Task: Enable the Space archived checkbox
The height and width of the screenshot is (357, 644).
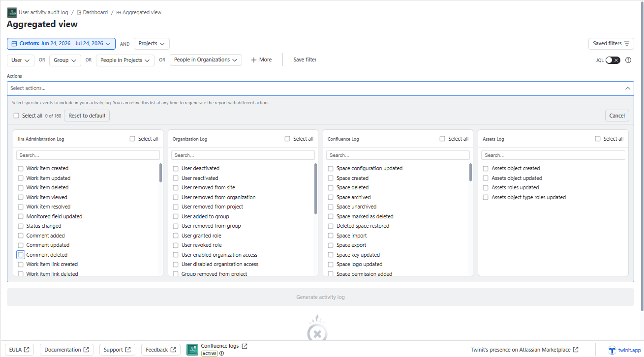Action: click(331, 197)
